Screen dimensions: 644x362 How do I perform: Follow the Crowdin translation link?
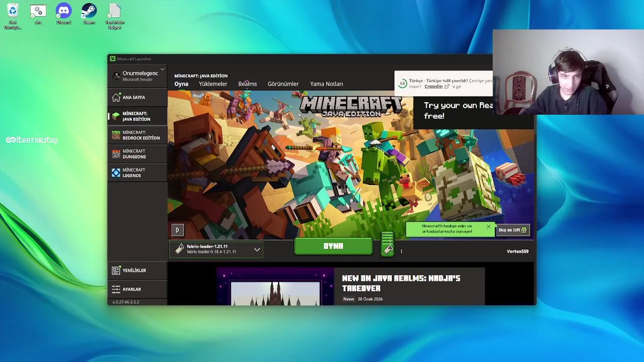coord(433,86)
